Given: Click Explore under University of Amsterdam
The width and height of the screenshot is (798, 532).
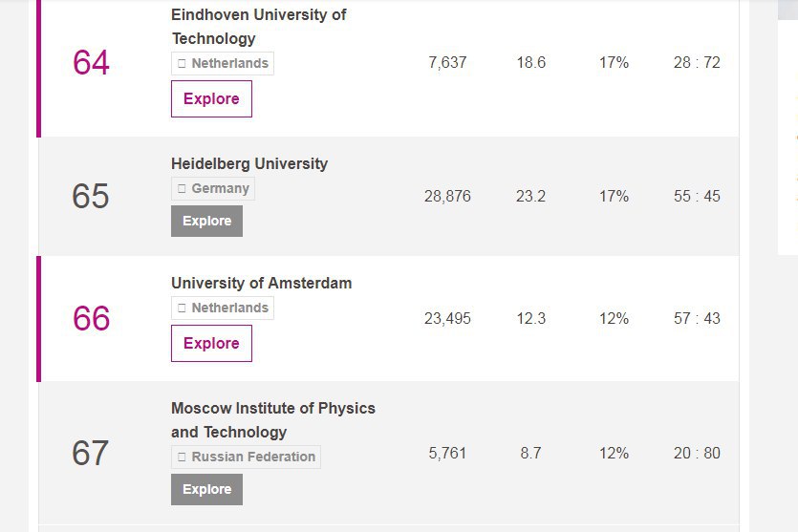Looking at the screenshot, I should click(211, 343).
